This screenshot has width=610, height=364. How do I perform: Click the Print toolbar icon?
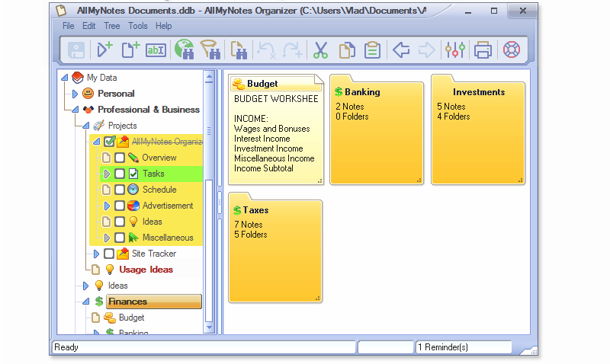(x=483, y=50)
